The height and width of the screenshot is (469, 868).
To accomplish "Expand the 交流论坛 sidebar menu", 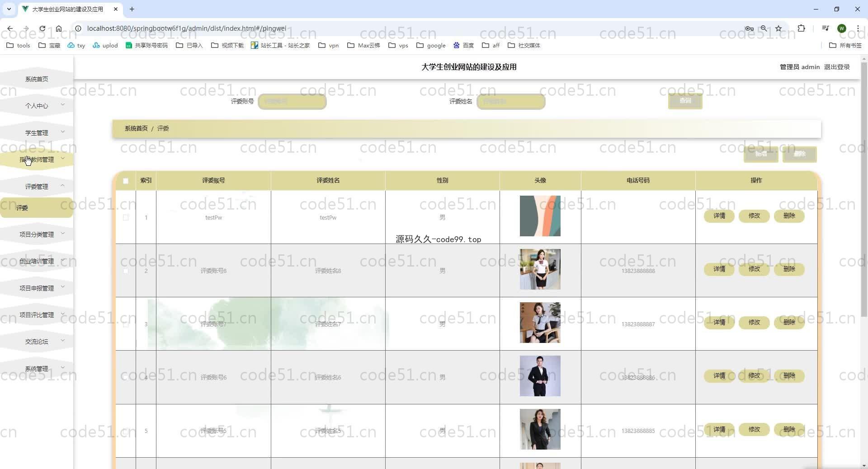I will [37, 342].
